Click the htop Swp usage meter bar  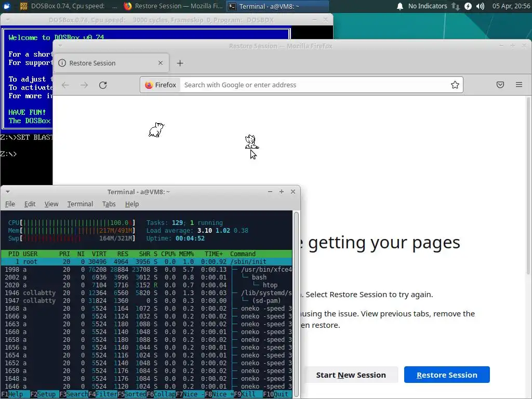72,238
